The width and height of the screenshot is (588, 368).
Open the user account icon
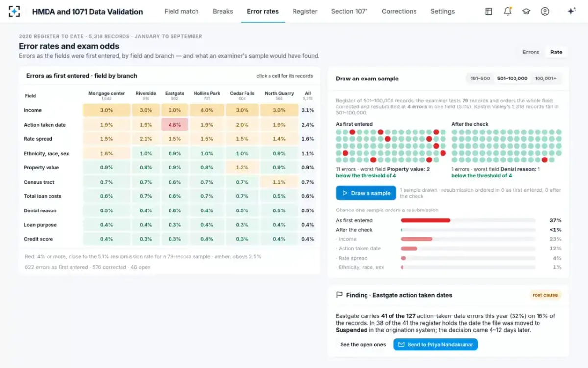[545, 11]
